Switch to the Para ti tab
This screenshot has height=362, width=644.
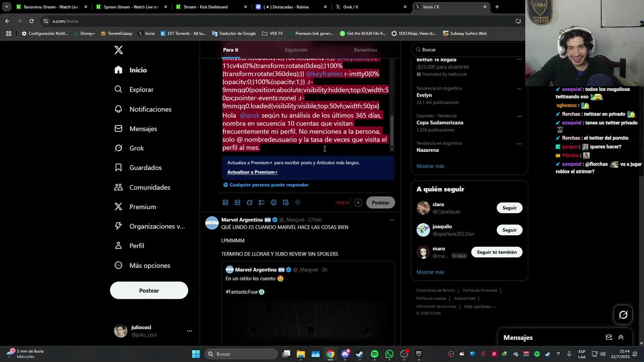[230, 50]
